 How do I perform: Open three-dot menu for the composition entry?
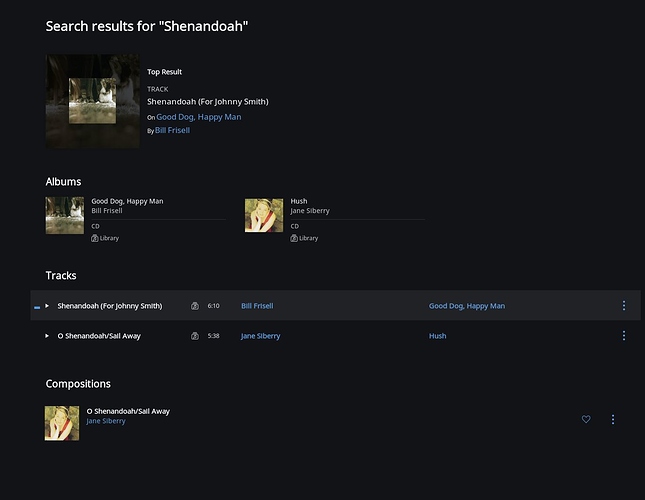(613, 419)
